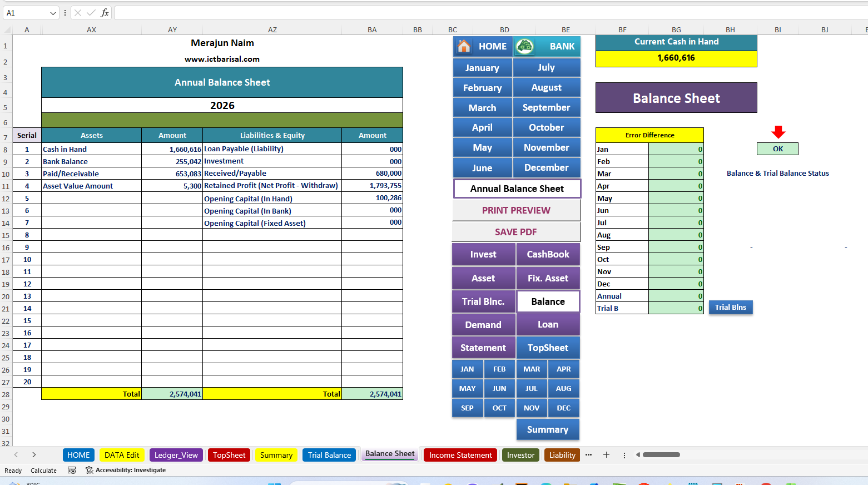This screenshot has height=485, width=868.
Task: Click the horizontal scrollbar thumb
Action: coord(661,455)
